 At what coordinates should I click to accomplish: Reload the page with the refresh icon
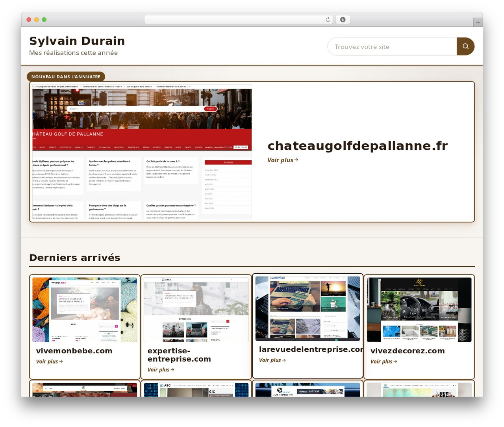tap(328, 20)
